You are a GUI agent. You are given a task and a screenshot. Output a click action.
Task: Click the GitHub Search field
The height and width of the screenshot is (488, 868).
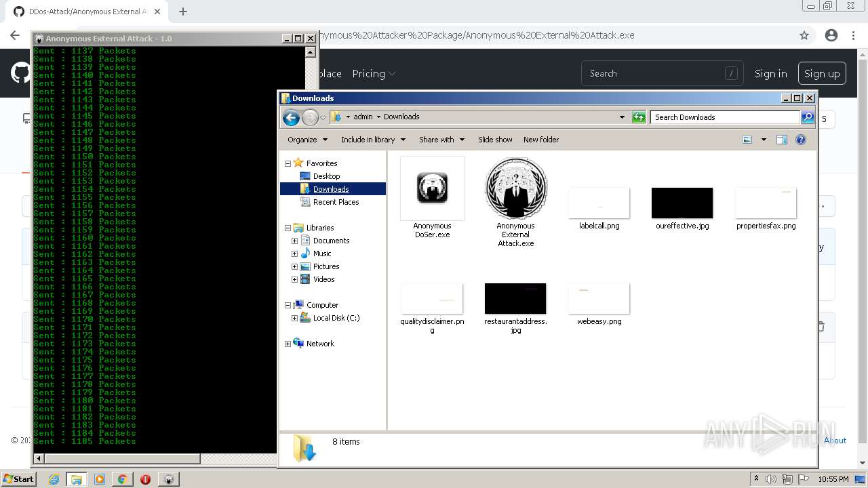662,73
